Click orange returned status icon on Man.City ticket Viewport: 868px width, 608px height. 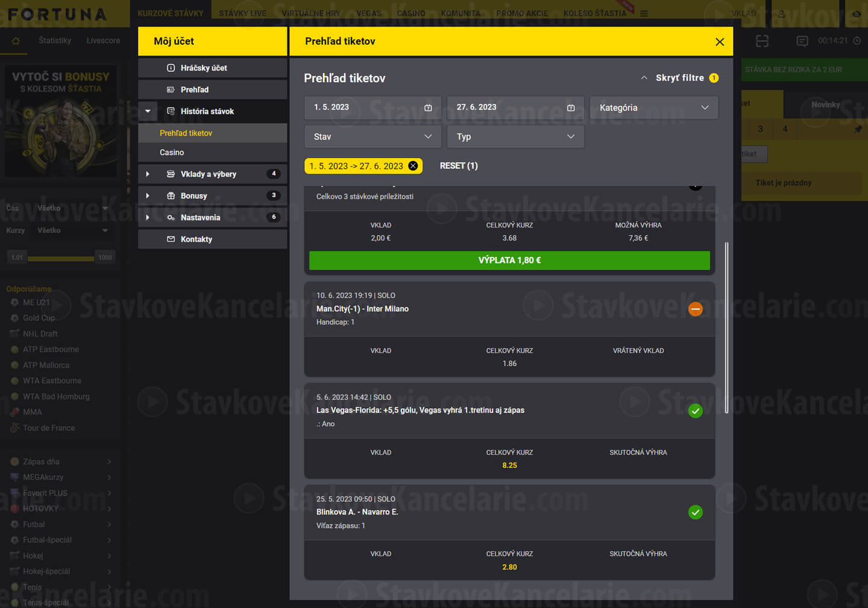(x=696, y=309)
